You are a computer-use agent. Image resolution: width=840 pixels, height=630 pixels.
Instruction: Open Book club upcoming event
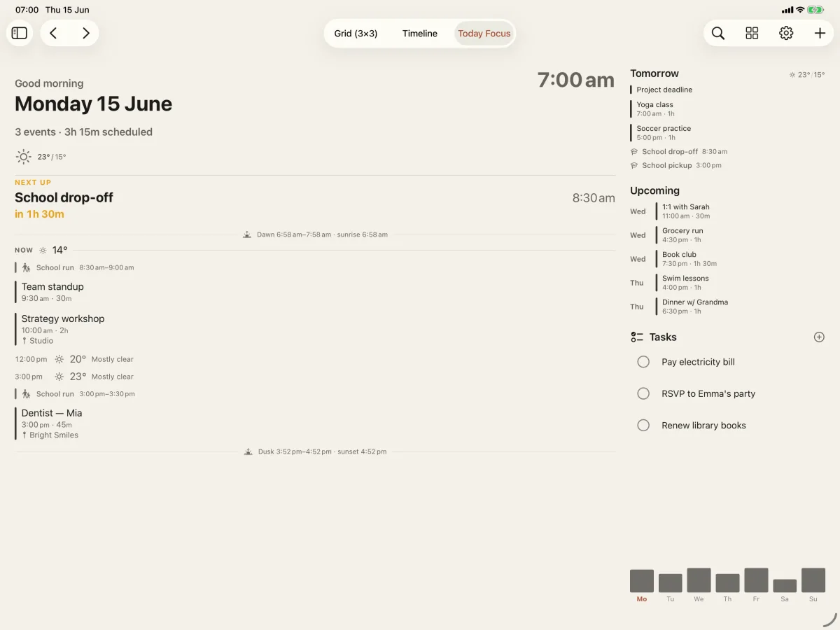click(x=689, y=259)
